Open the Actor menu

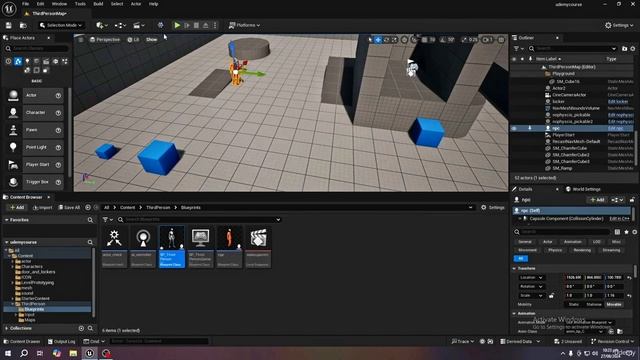(136, 4)
